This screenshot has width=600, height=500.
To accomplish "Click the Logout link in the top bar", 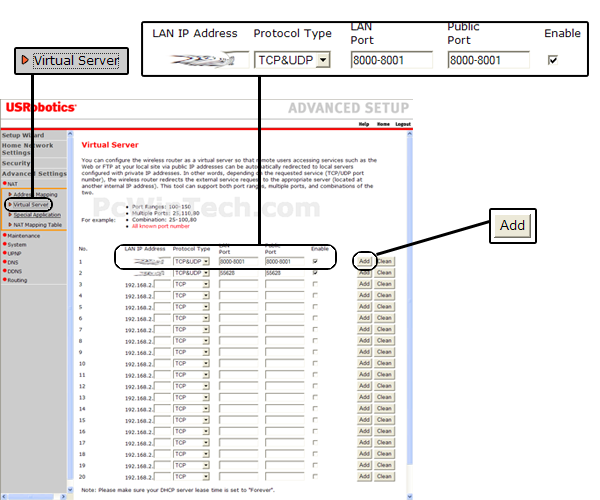I will 402,124.
